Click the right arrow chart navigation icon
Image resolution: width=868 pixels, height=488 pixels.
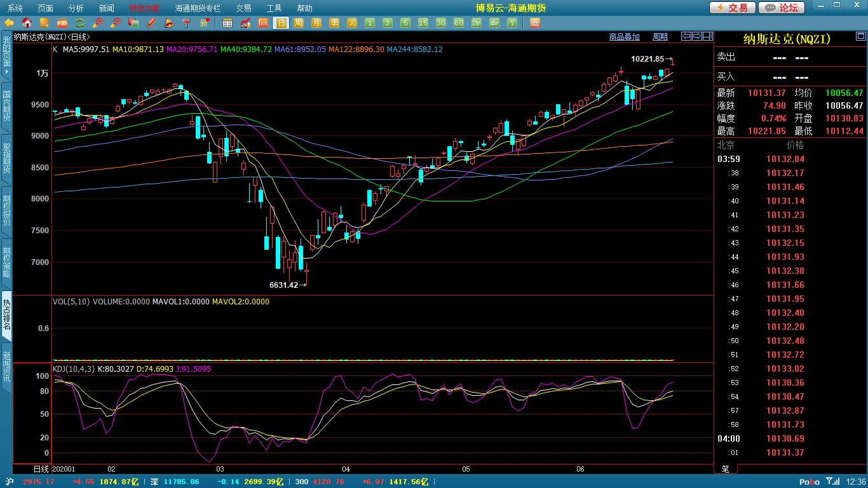(x=697, y=36)
